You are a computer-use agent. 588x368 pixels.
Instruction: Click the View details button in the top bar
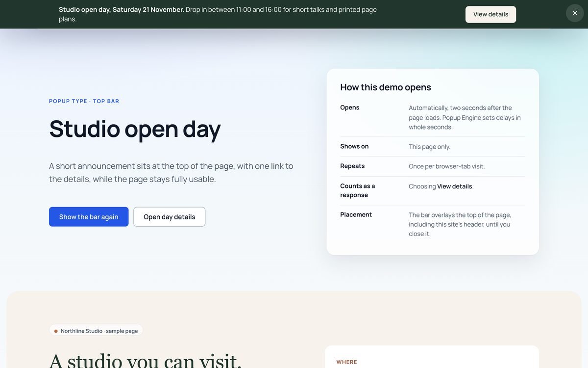point(490,14)
